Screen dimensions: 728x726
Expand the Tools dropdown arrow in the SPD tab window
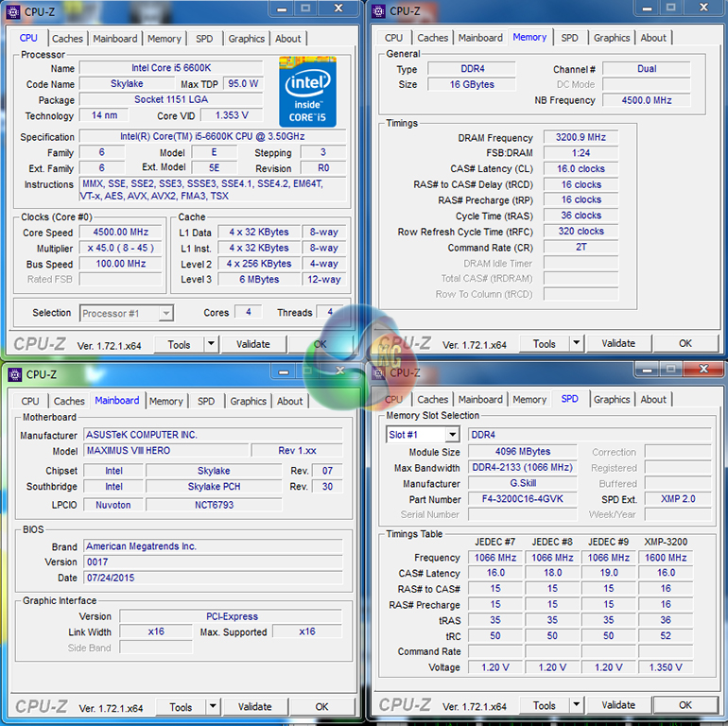coord(576,705)
